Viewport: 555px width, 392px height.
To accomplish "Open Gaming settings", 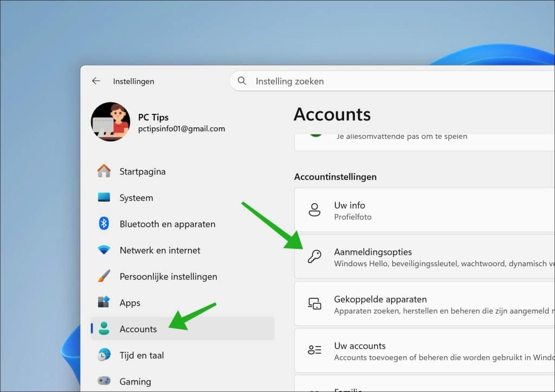I will [x=182, y=381].
